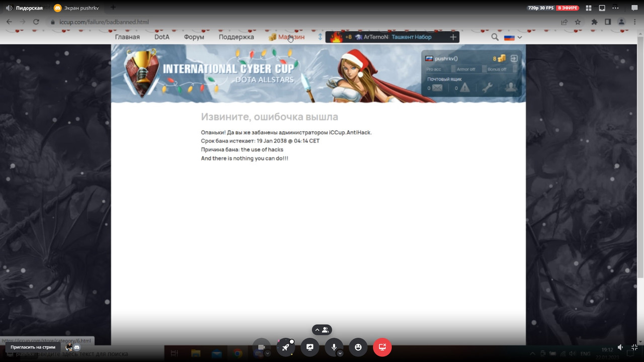Viewport: 644px width, 362px height.
Task: Click the Discord voice channel speaker icon
Action: click(x=9, y=8)
